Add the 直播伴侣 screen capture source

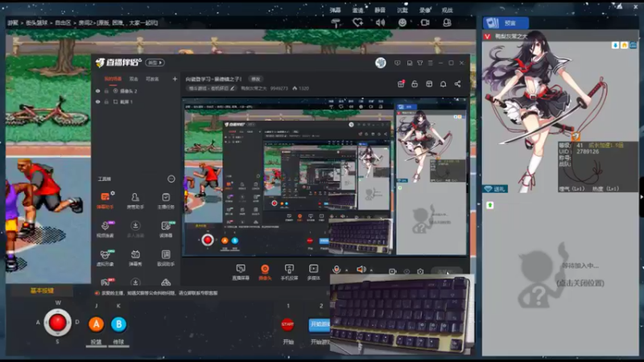point(241,272)
